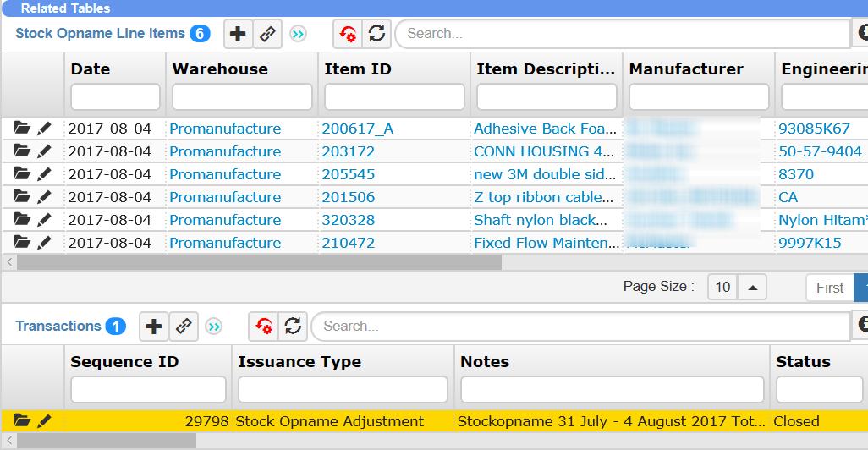Reset filters in Stock Opname Line Items toolbar
This screenshot has width=868, height=450.
coord(348,34)
